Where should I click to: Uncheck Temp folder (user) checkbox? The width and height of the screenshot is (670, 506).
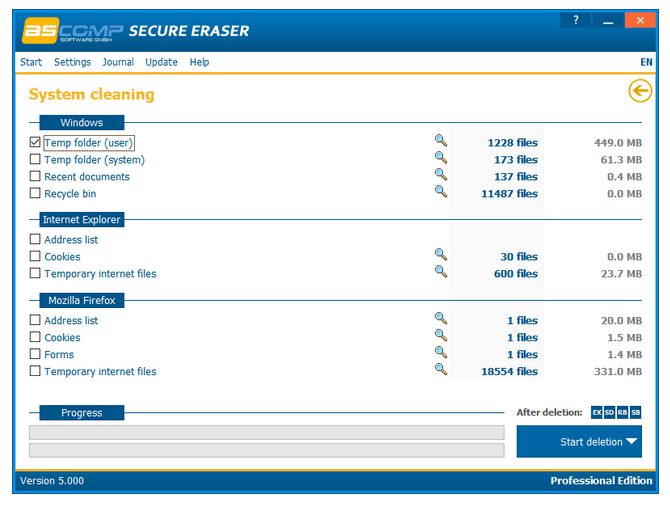(35, 142)
